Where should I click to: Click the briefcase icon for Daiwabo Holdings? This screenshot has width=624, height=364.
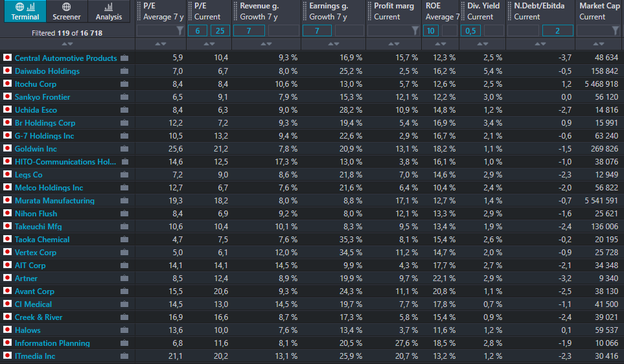point(124,71)
